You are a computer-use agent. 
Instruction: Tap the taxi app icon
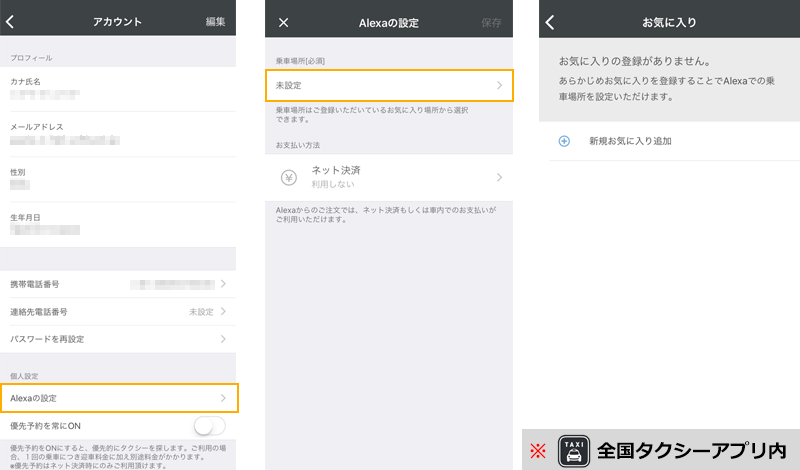click(573, 451)
